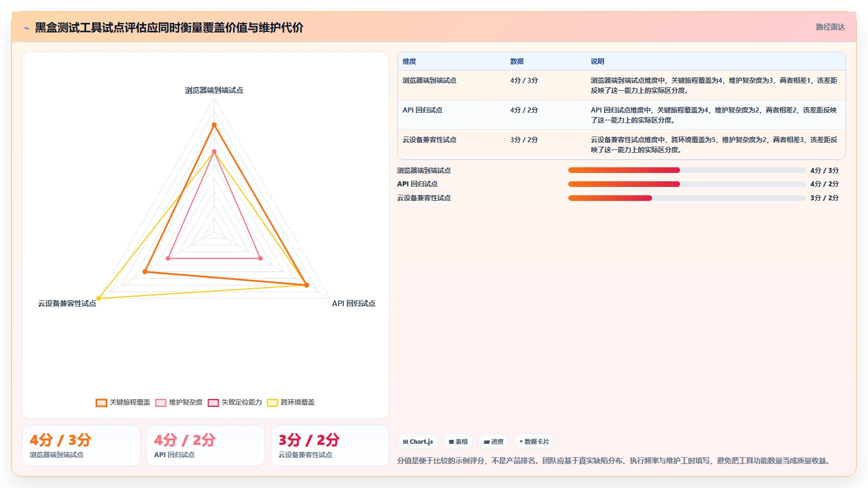The width and height of the screenshot is (868, 488).
Task: Click the 路径雷达 label in header
Action: 830,27
